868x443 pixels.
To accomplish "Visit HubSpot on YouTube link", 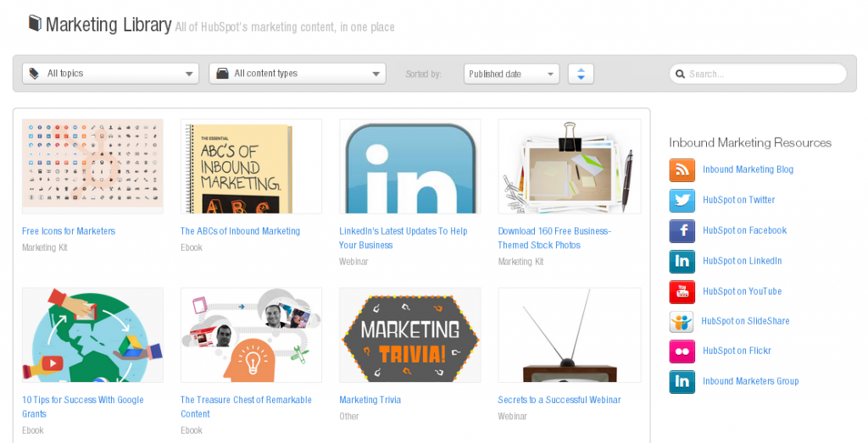I will tap(743, 291).
